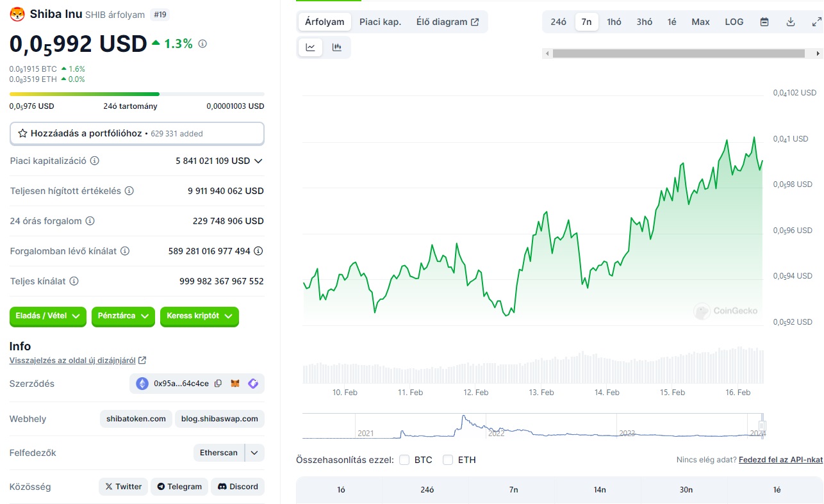
Task: Show info about 24 órás forgalom
Action: coord(90,221)
